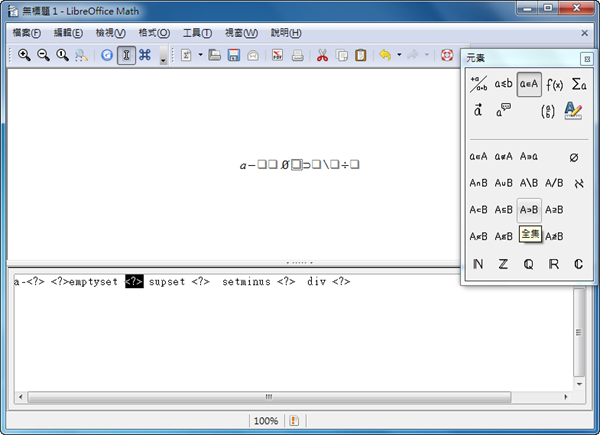This screenshot has height=435, width=600.
Task: Click the document modified status icon
Action: [x=294, y=421]
